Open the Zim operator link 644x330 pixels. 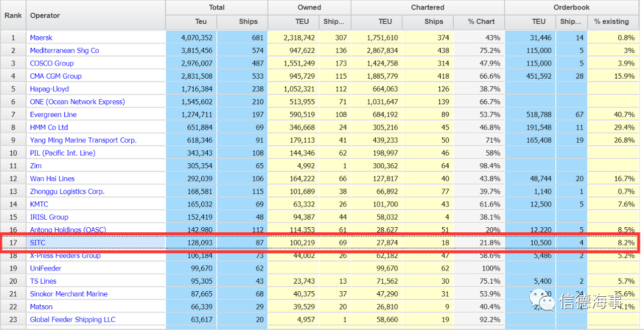tap(36, 166)
